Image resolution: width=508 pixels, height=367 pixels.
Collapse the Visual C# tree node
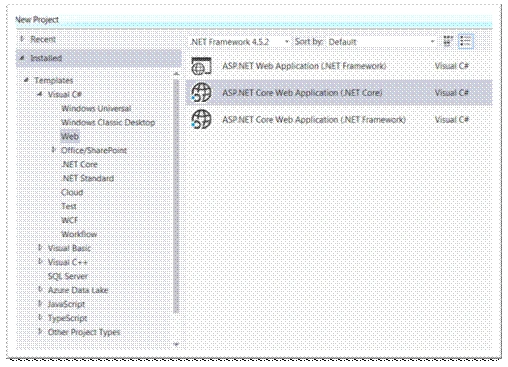point(40,94)
